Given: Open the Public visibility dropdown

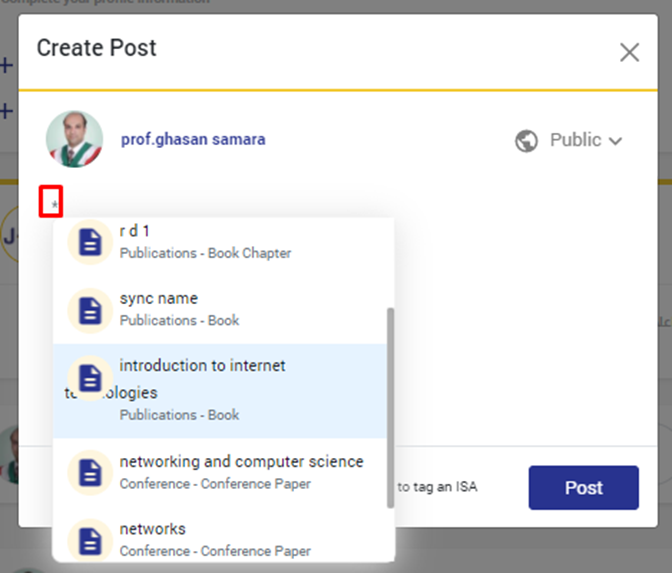Looking at the screenshot, I should tap(569, 141).
